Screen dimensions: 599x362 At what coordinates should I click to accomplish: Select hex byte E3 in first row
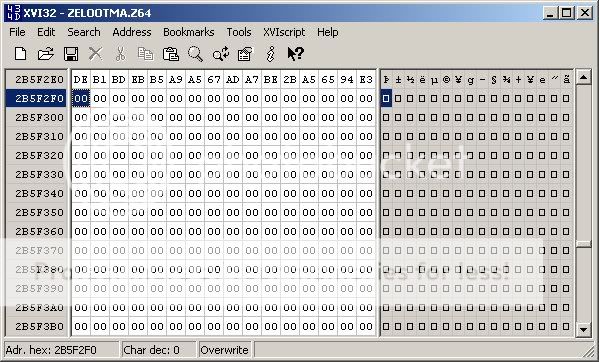(366, 79)
